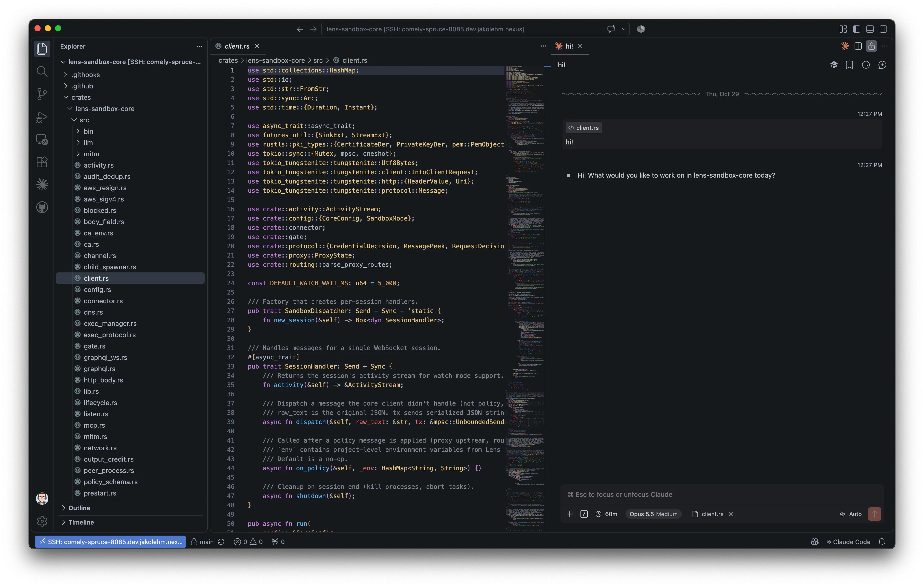This screenshot has width=924, height=587.
Task: Open Remote Explorer view
Action: pyautogui.click(x=42, y=139)
